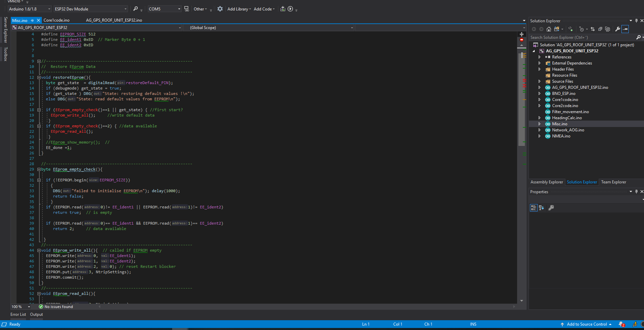
Task: Collapse the EEprom_empty_check function fold
Action: [x=39, y=169]
